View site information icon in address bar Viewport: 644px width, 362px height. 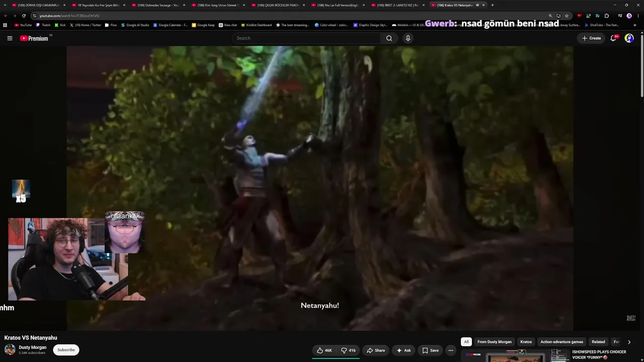tap(35, 16)
